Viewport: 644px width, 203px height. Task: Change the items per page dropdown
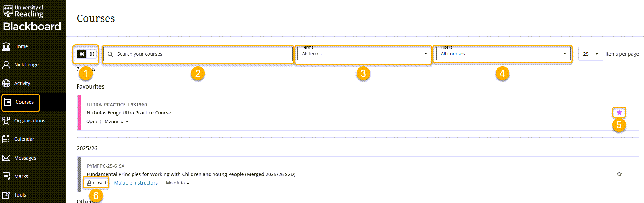[590, 54]
